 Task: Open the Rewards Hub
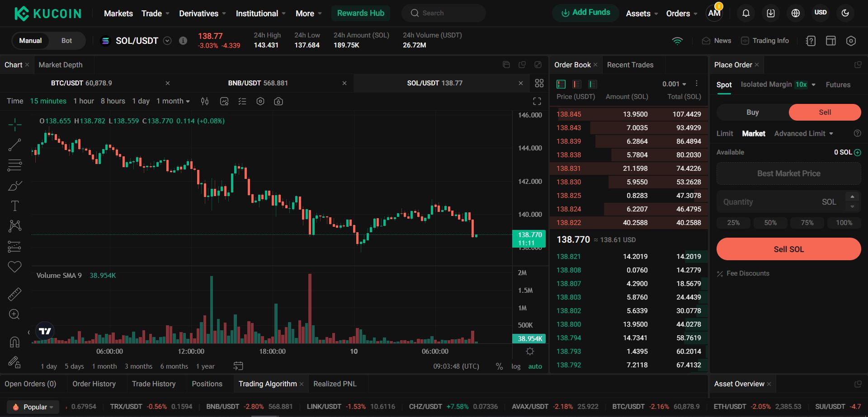point(361,13)
